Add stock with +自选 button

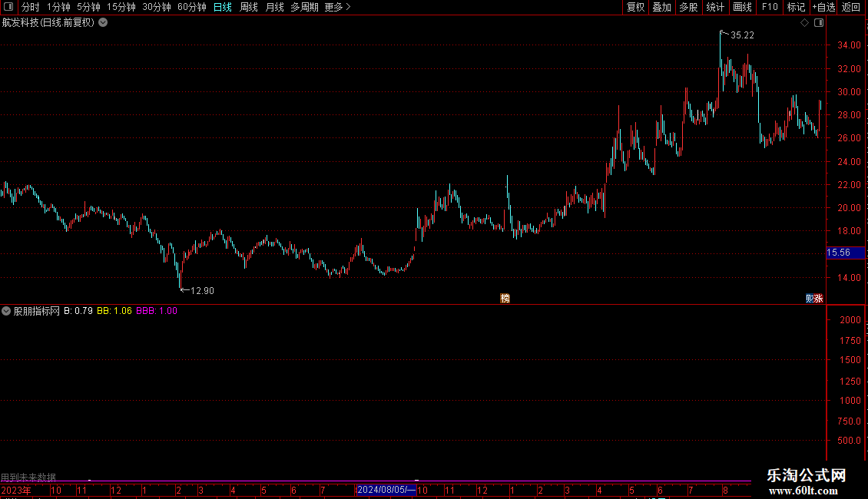pyautogui.click(x=823, y=7)
